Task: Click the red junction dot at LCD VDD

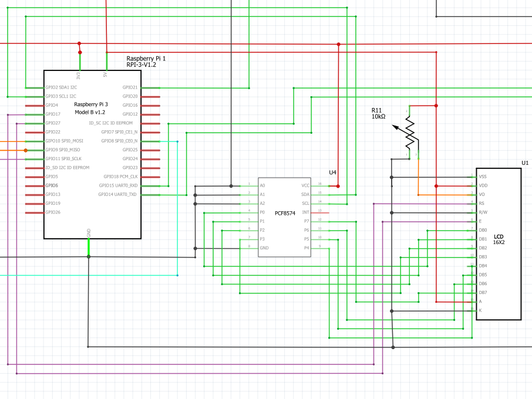Action: coord(436,186)
